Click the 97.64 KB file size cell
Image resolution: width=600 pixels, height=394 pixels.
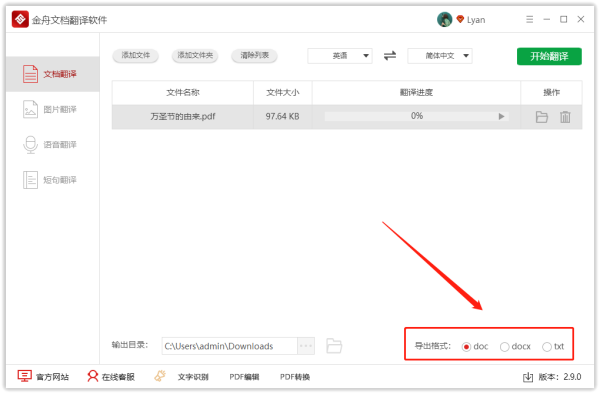click(282, 116)
